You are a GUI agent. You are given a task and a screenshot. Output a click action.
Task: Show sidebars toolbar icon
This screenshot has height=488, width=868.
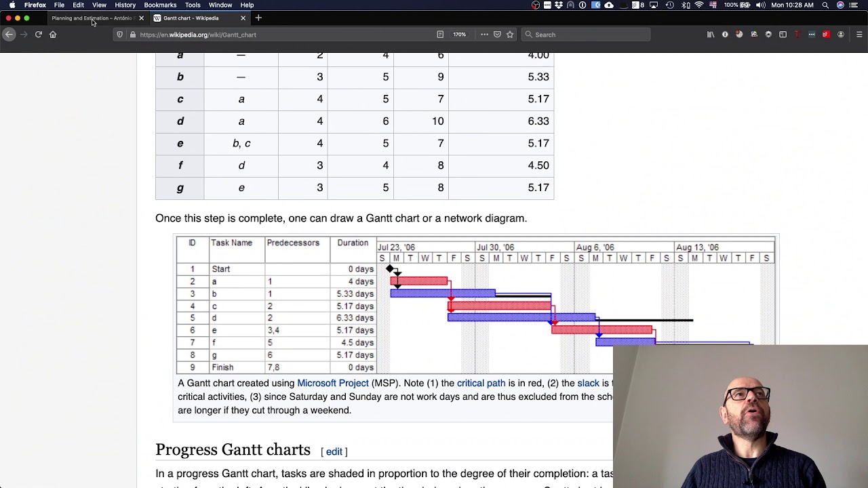tap(783, 35)
